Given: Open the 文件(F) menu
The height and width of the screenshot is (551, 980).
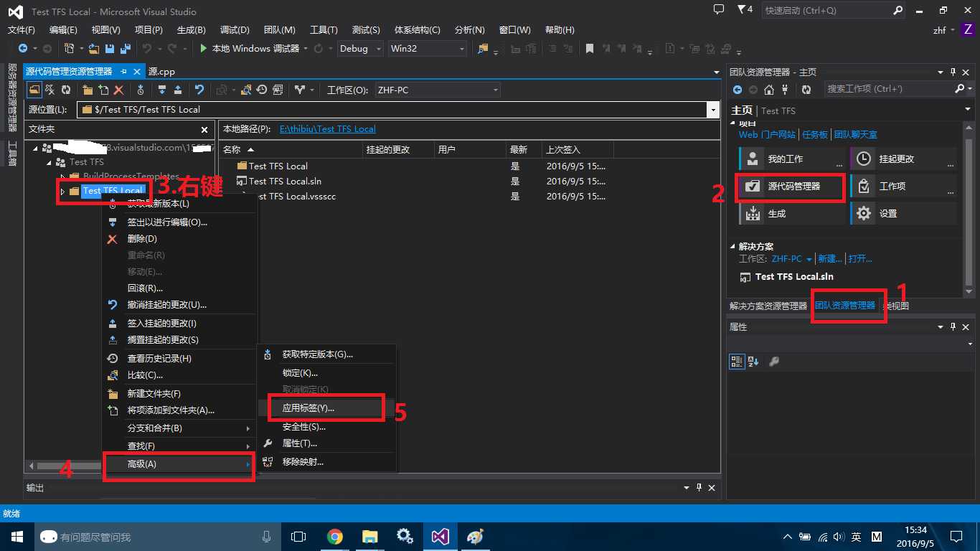Looking at the screenshot, I should coord(22,30).
